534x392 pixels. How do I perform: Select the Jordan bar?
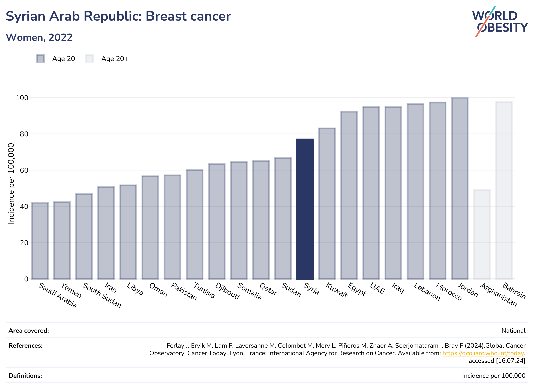[x=460, y=188]
